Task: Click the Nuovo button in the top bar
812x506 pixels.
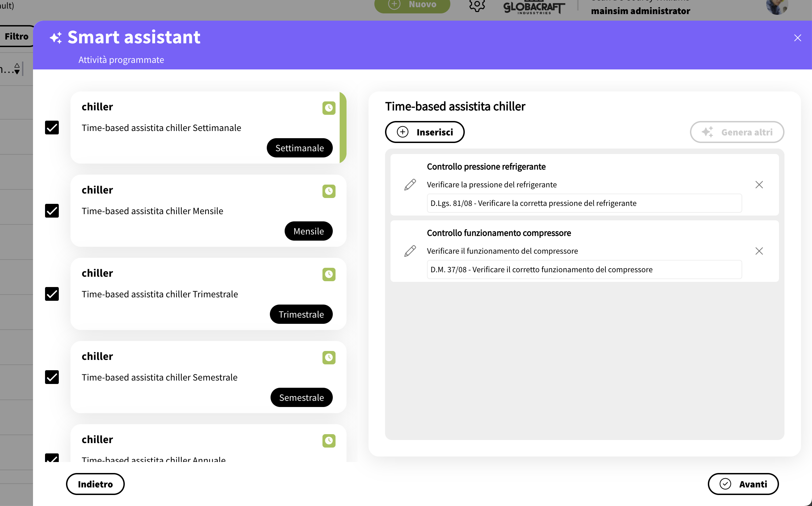Action: click(412, 4)
